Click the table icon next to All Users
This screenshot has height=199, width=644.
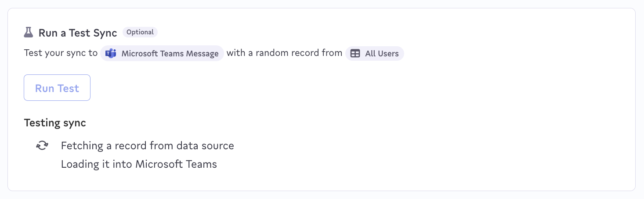pos(355,54)
